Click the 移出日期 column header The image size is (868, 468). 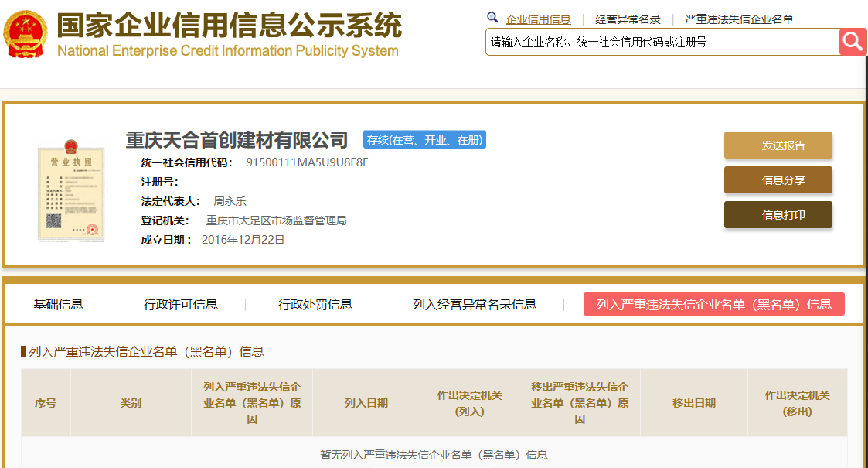tap(693, 403)
